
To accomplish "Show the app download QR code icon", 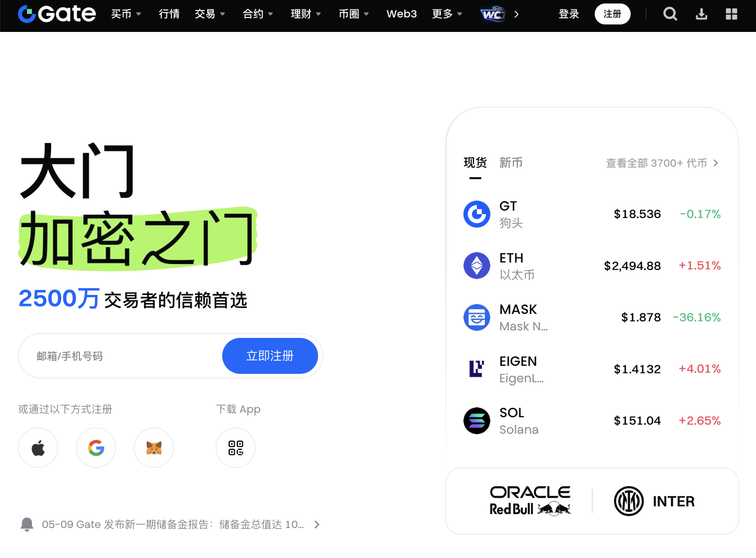I will point(236,448).
